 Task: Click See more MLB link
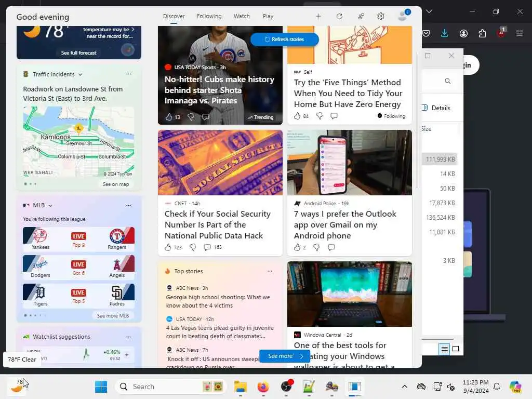[x=113, y=315]
